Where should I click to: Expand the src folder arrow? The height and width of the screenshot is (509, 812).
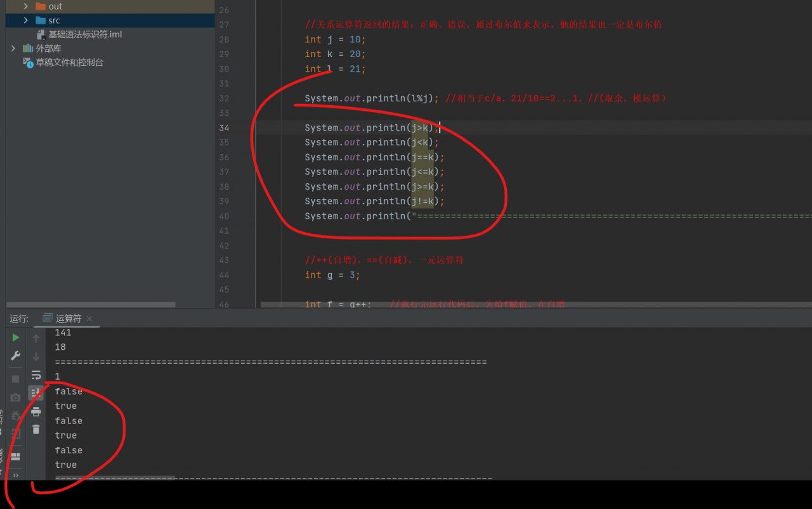click(25, 20)
